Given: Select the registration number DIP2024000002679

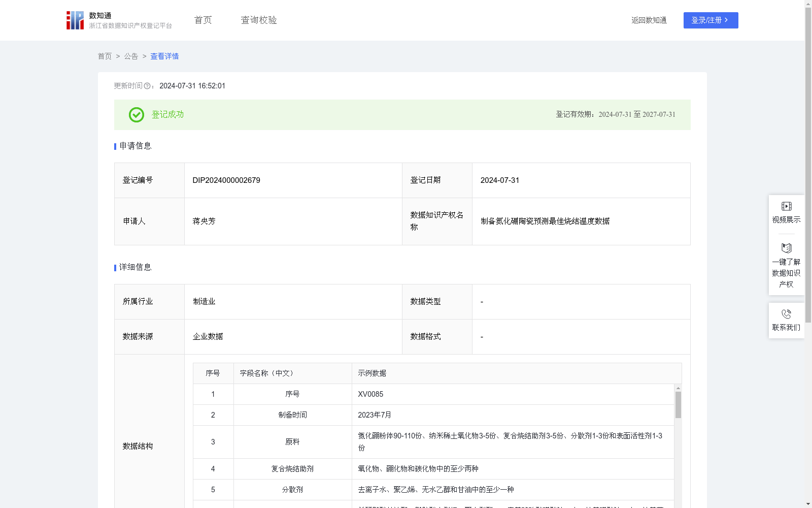Looking at the screenshot, I should tap(226, 180).
